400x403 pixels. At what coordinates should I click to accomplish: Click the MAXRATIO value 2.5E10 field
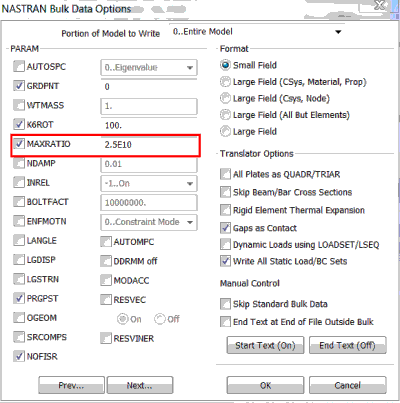(149, 145)
